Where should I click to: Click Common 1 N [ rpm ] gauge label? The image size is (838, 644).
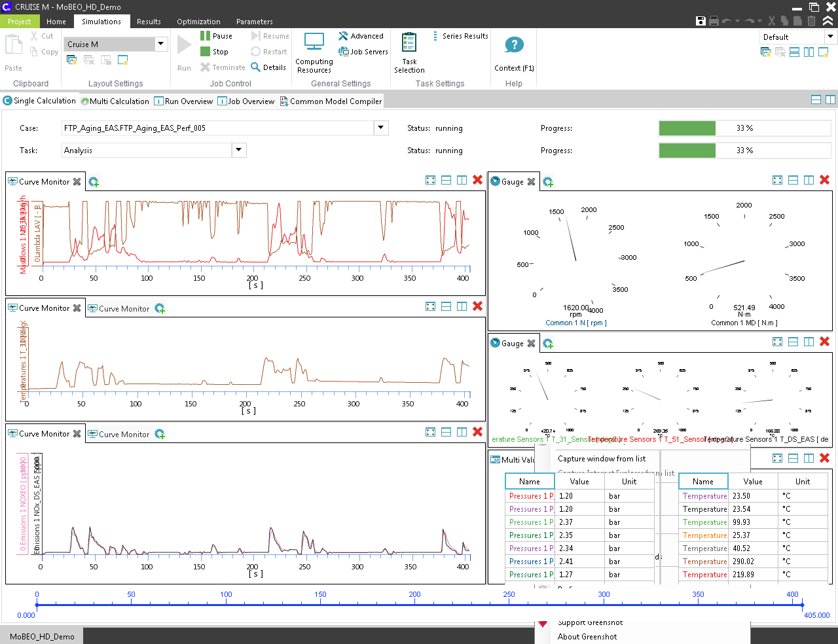point(576,323)
